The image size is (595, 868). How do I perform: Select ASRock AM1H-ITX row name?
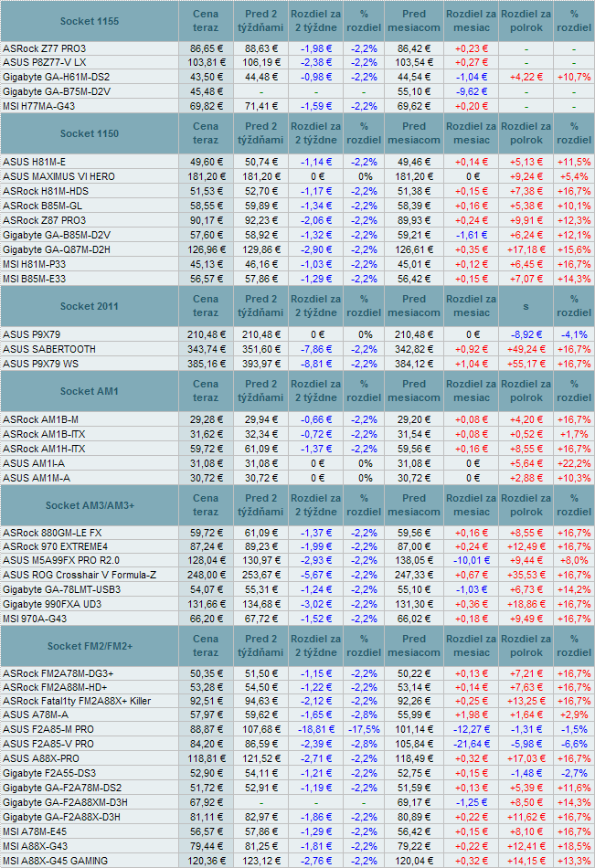44,449
